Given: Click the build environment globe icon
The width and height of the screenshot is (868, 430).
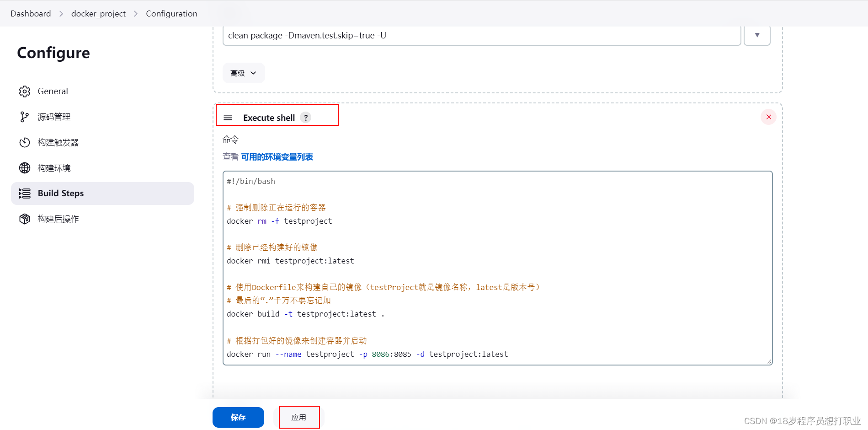Looking at the screenshot, I should point(25,168).
